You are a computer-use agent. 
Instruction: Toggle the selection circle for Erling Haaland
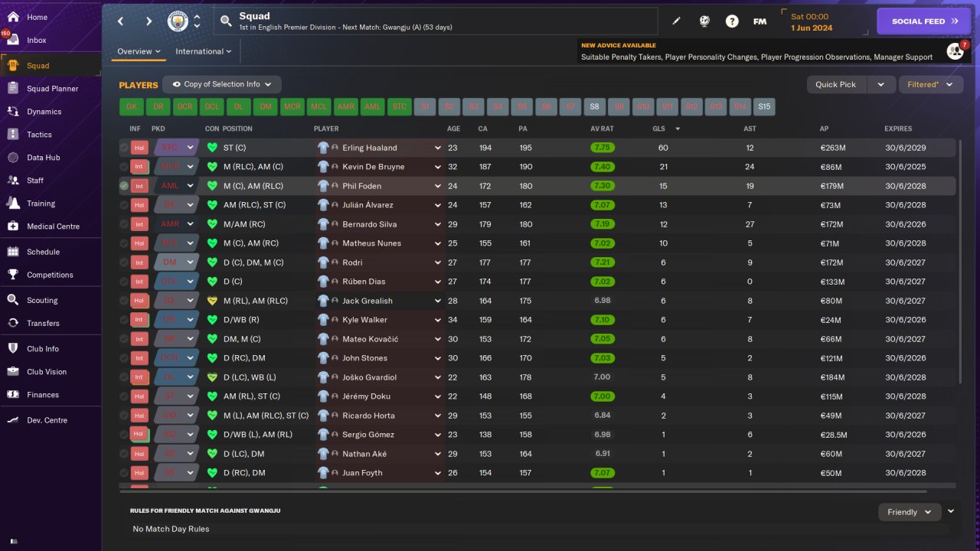(x=124, y=148)
